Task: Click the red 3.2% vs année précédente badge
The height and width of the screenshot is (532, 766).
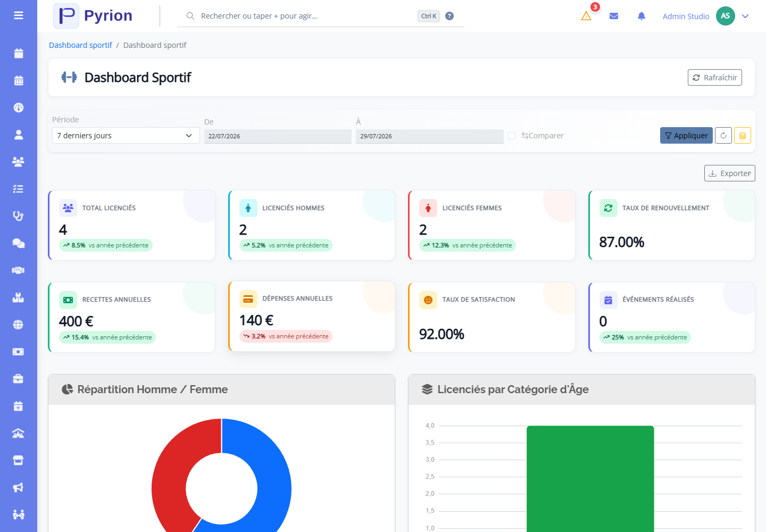Action: (x=286, y=336)
